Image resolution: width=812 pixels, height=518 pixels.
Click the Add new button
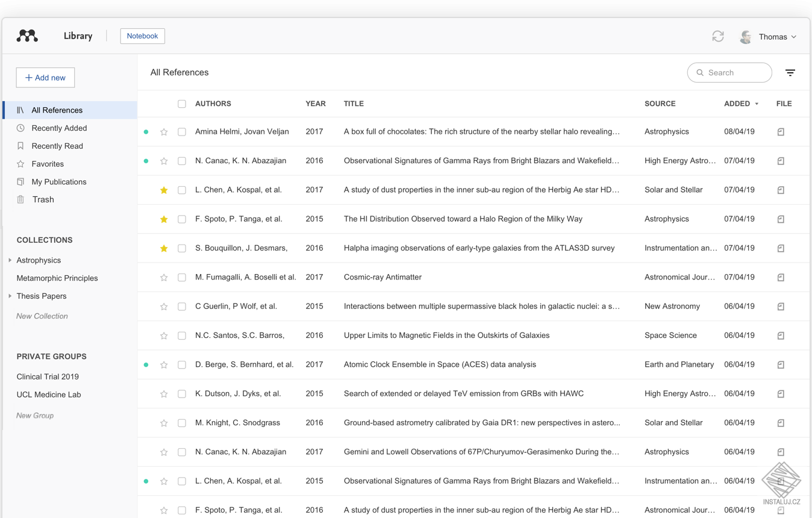[45, 77]
